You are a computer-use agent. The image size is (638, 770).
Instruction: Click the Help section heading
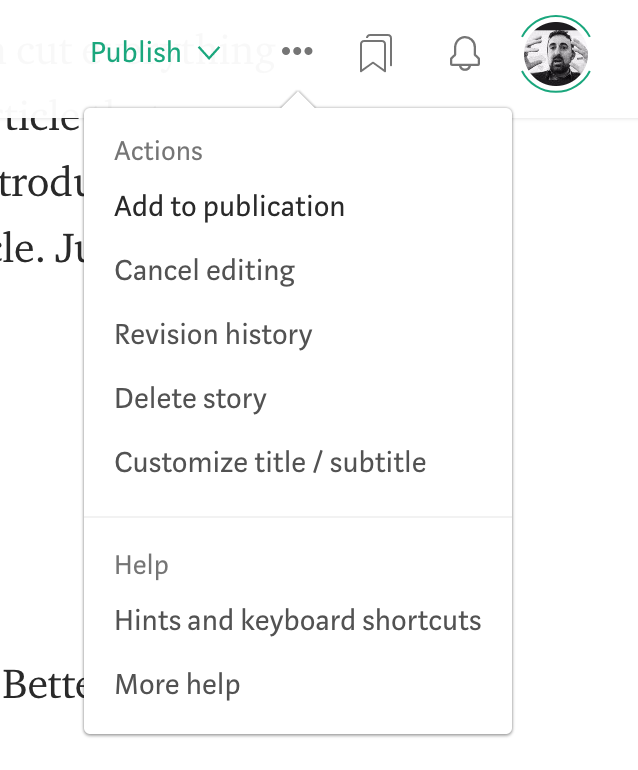click(141, 565)
